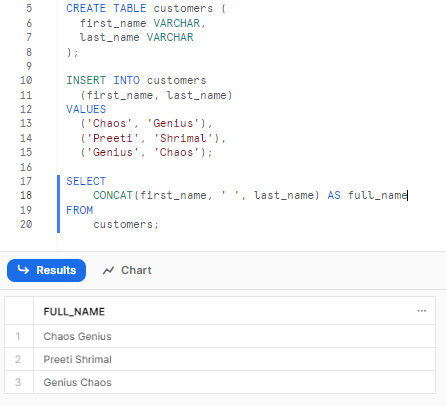This screenshot has height=406, width=446.
Task: Click line number 17 in the gutter
Action: (26, 181)
